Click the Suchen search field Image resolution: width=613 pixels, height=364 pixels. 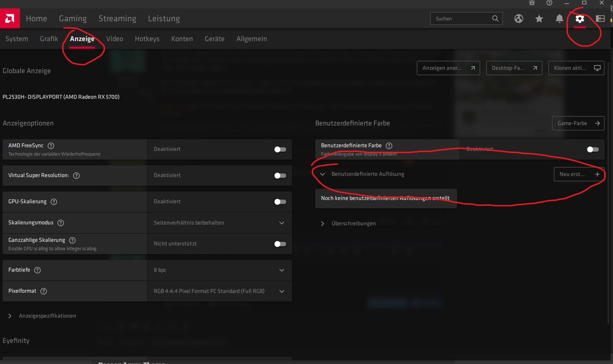point(466,19)
